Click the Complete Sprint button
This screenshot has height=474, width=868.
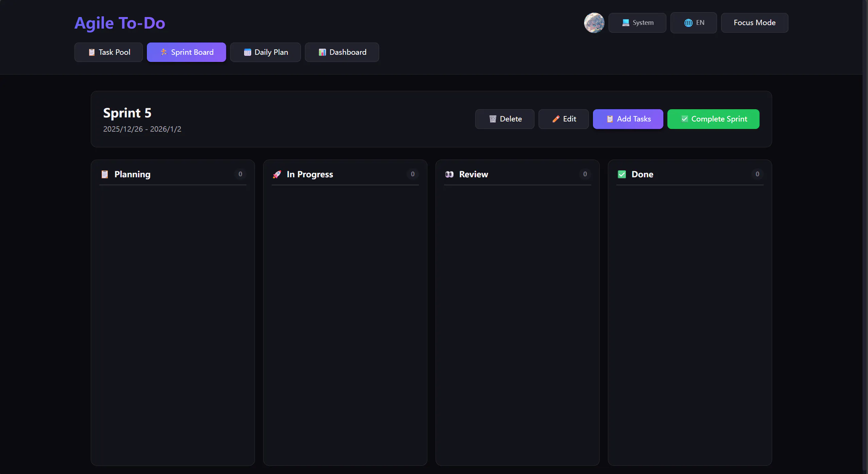point(713,119)
